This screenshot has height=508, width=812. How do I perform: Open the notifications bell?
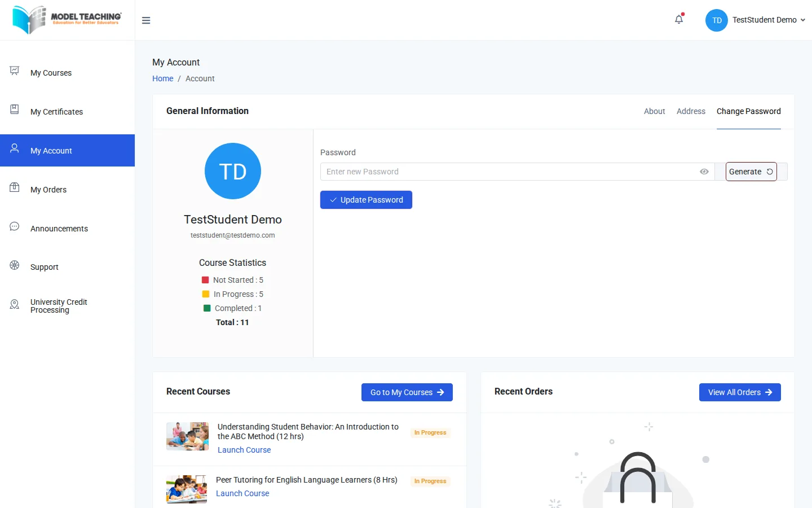point(679,19)
